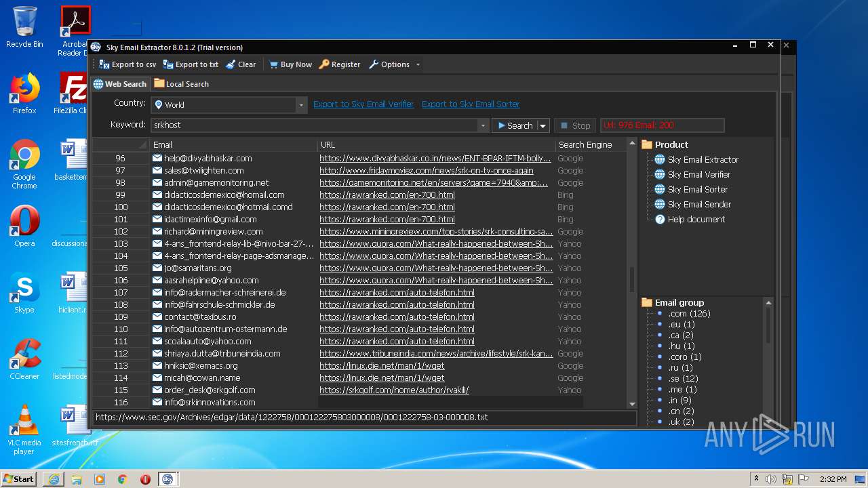
Task: Switch to the Local Search tab
Action: tap(181, 84)
